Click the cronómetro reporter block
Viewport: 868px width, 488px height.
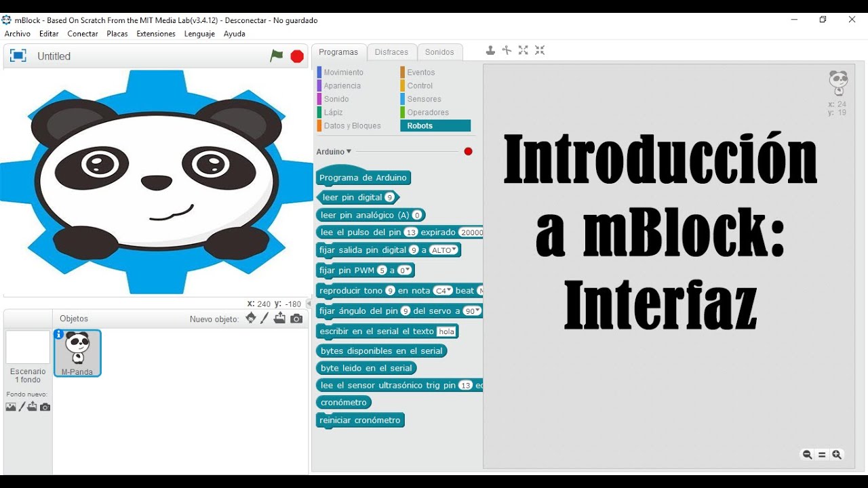tap(344, 403)
